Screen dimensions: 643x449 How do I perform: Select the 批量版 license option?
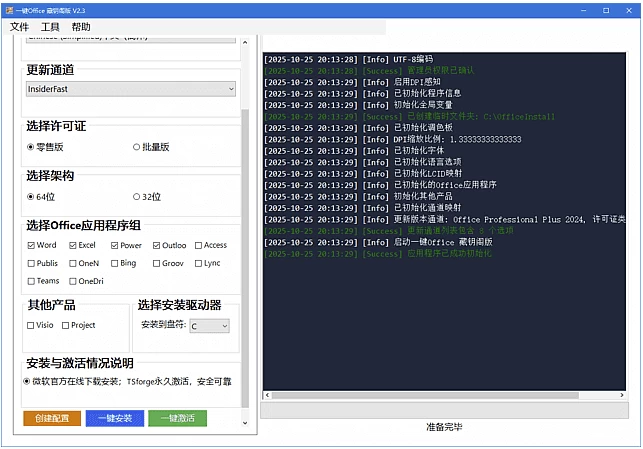(137, 147)
